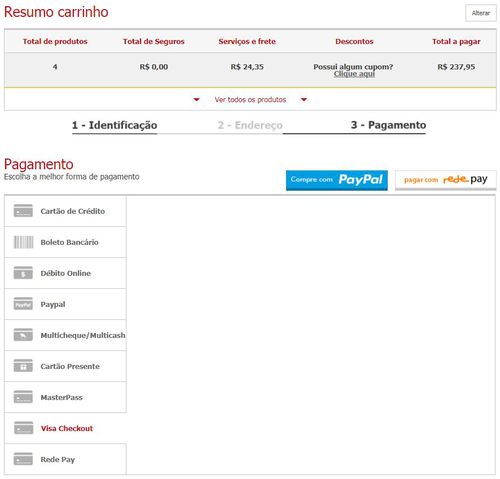Click the Cartão de Crédito card icon
This screenshot has width=500, height=479.
pyautogui.click(x=23, y=211)
